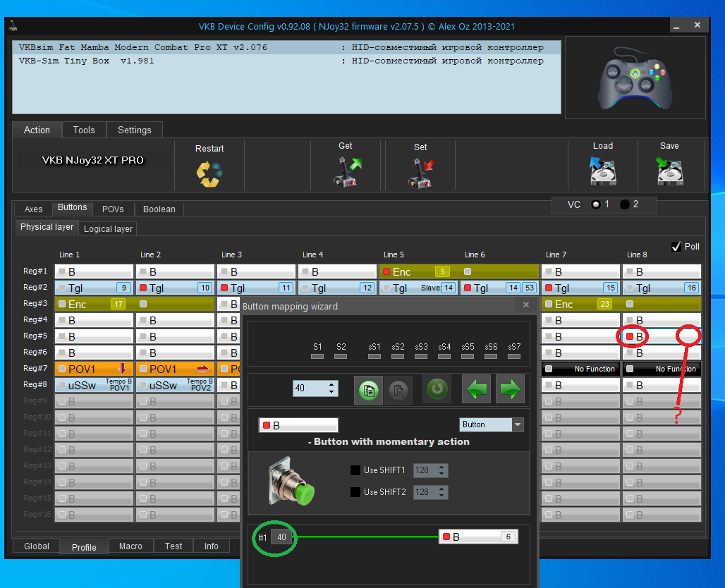Viewport: 725px width, 588px height.
Task: Enable the Use SHIFT1 checkbox
Action: click(355, 470)
